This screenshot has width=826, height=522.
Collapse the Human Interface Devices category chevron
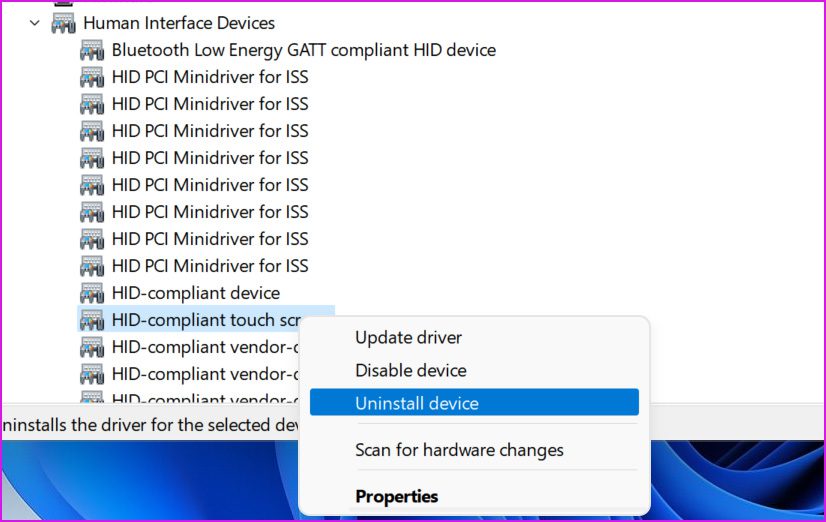tap(36, 22)
